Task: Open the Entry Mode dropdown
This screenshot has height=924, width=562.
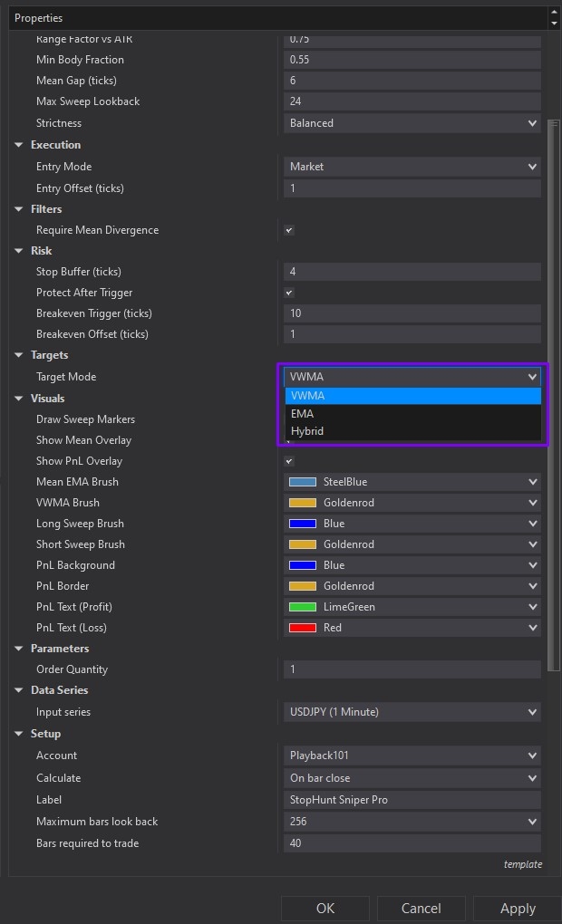Action: tap(412, 167)
